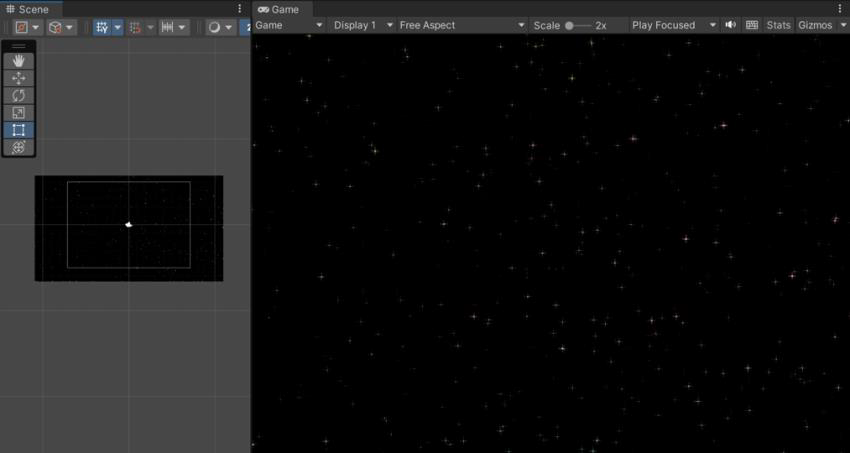850x453 pixels.
Task: Toggle keyboard shortcuts icon in Game view
Action: pyautogui.click(x=752, y=25)
